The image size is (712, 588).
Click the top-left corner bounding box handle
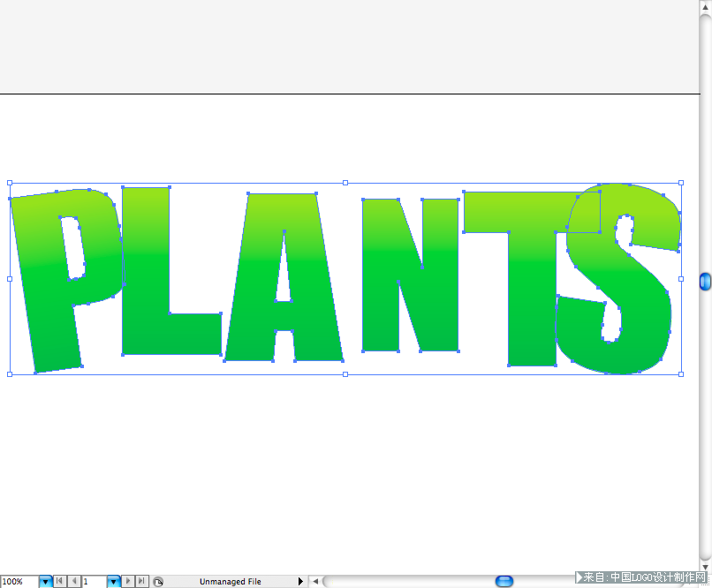click(10, 183)
